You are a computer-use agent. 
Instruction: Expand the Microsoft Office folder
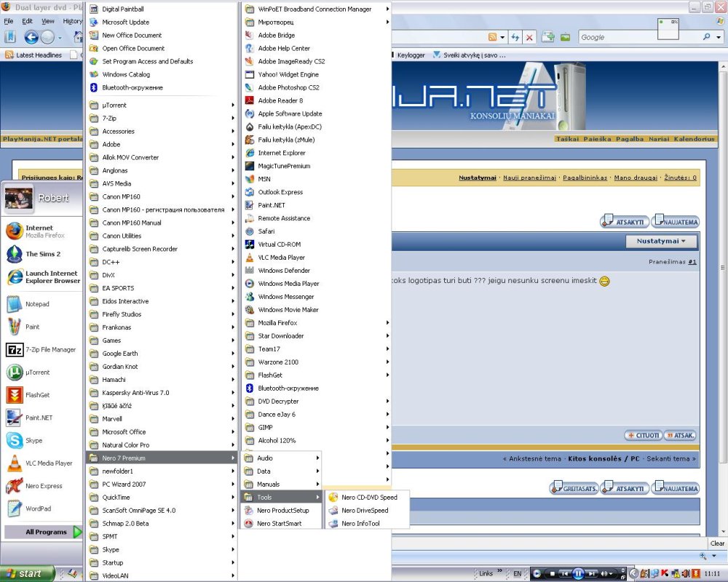pyautogui.click(x=162, y=431)
